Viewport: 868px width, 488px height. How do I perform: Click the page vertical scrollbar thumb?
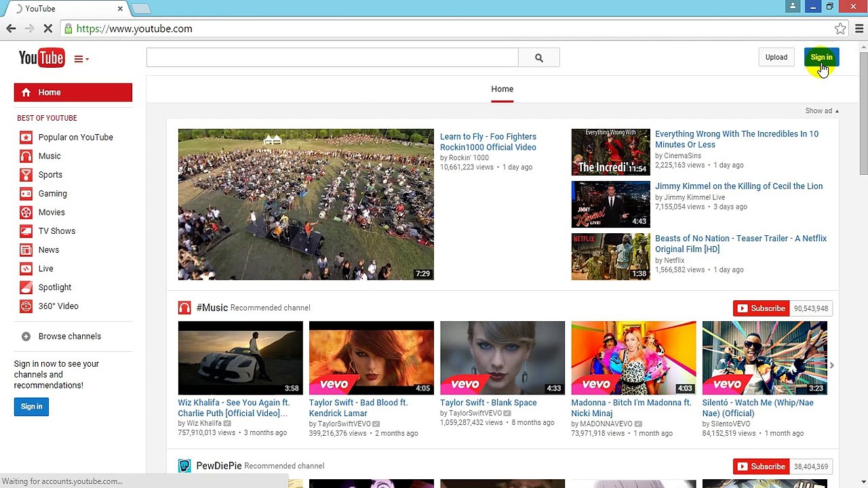click(863, 113)
